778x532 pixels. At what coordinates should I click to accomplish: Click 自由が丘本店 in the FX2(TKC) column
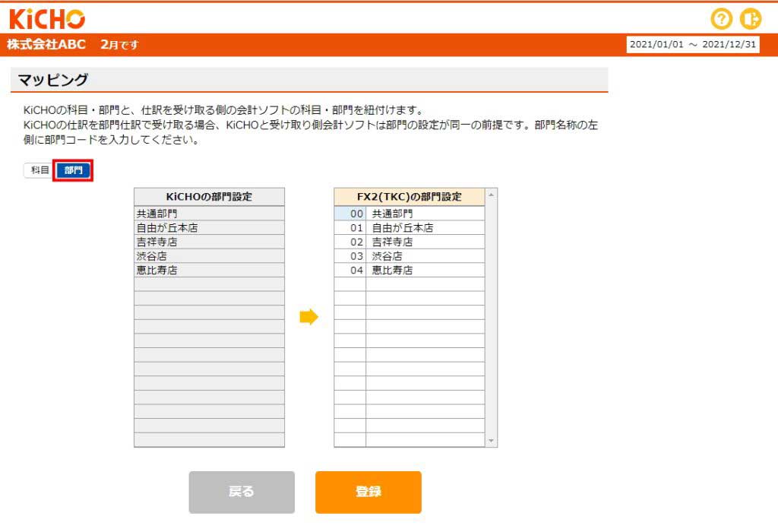coord(425,228)
